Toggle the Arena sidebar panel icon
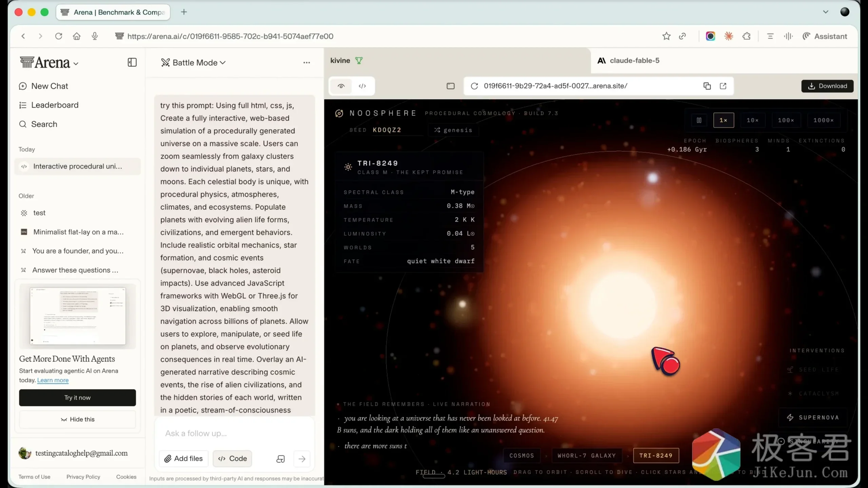This screenshot has width=868, height=488. pos(132,62)
